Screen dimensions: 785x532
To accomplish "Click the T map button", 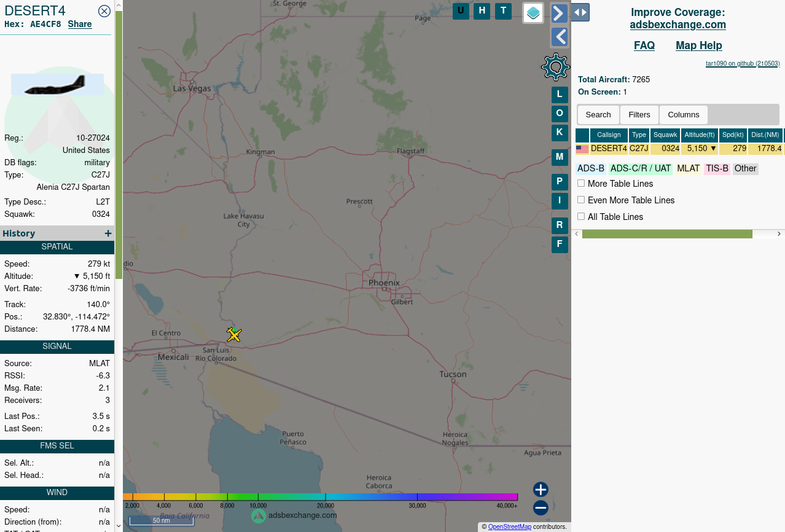I will [503, 11].
